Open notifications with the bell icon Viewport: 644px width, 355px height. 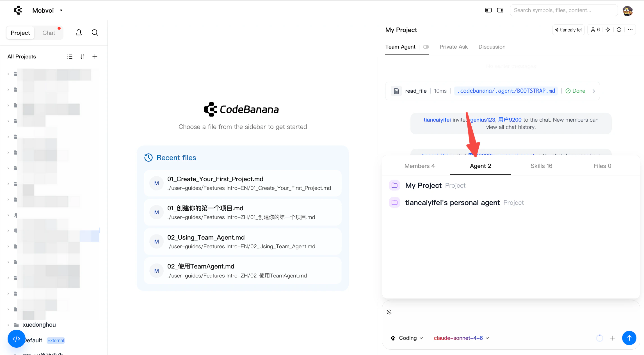tap(79, 33)
